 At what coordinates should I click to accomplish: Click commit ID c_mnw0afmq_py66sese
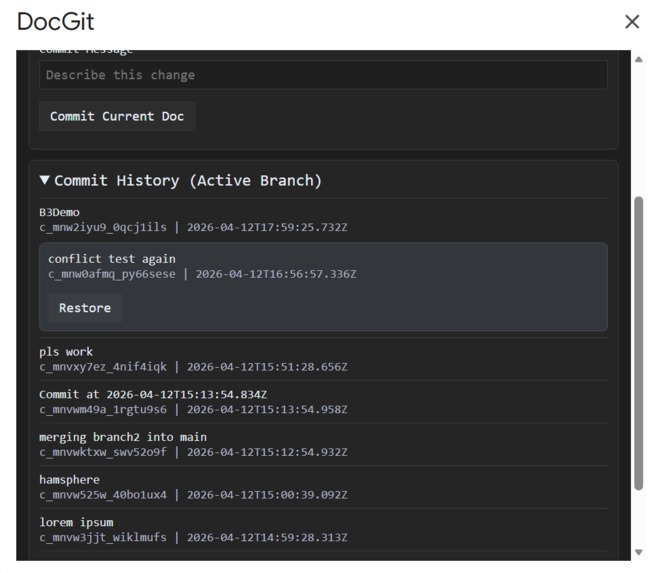pyautogui.click(x=112, y=274)
